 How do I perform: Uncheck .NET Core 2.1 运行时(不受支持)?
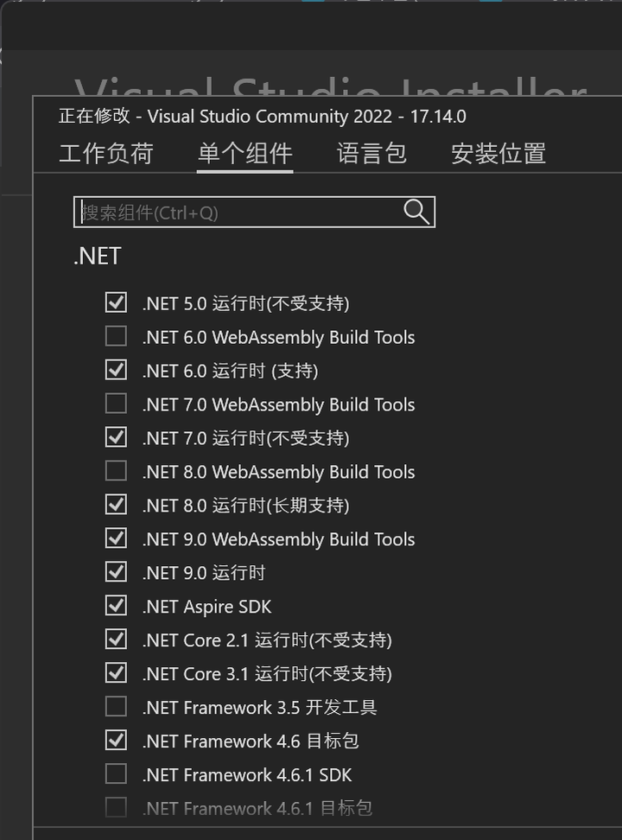[x=116, y=639]
